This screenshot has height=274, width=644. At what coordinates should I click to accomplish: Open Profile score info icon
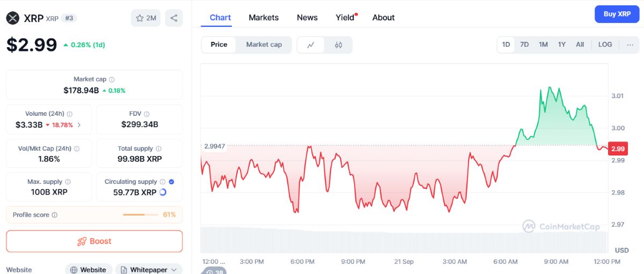[55, 215]
